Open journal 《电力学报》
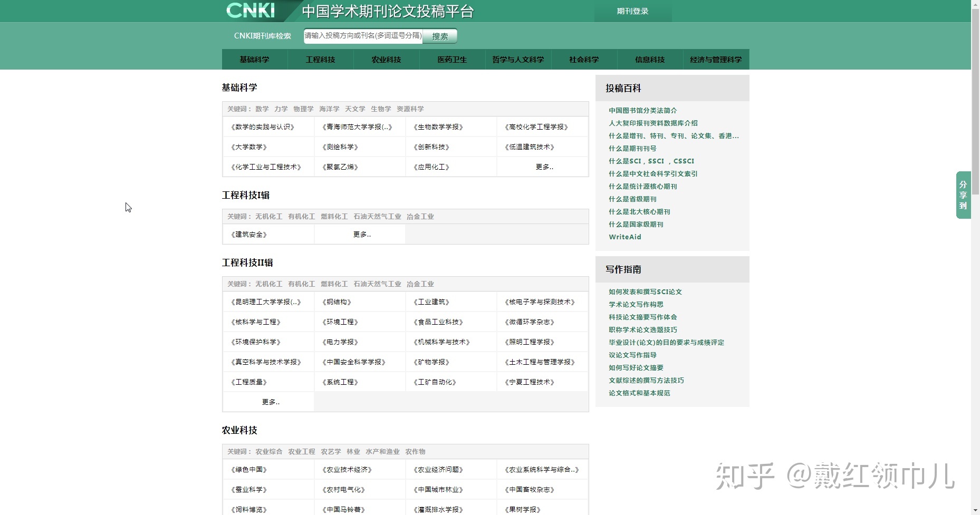Screen dimensions: 980x515 (x=340, y=342)
